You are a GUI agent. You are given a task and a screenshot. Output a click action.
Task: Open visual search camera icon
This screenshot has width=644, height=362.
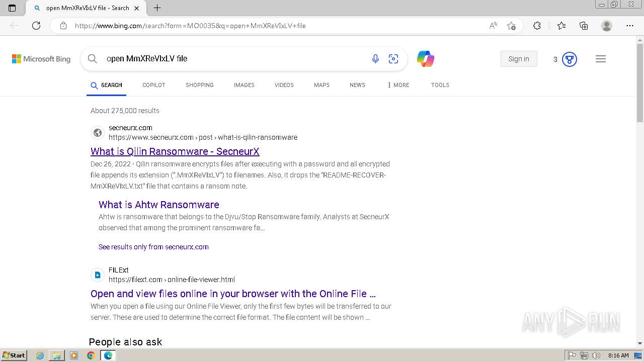[393, 59]
